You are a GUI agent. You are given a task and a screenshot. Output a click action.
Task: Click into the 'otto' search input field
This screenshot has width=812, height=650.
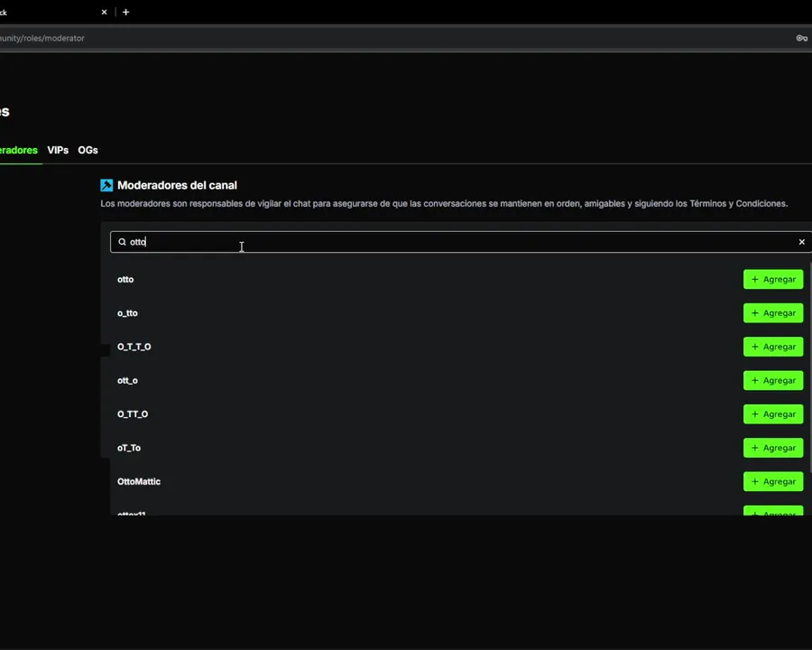point(461,242)
